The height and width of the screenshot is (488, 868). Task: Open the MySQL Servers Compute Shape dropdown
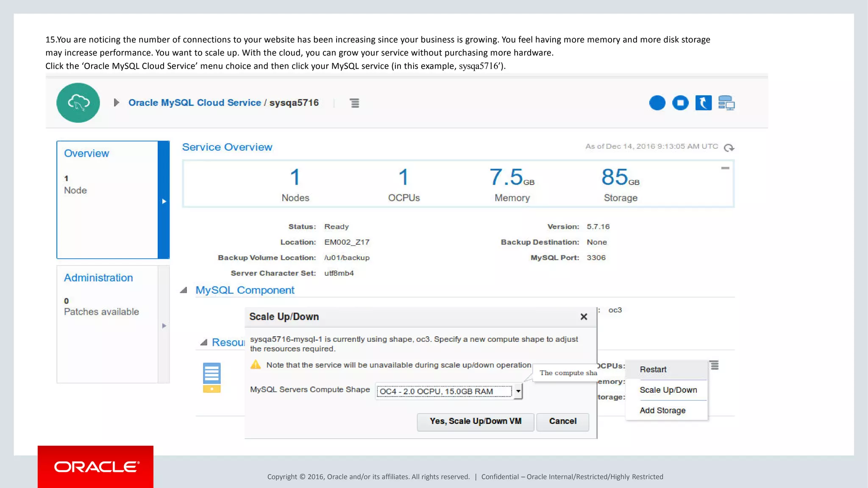tap(449, 391)
